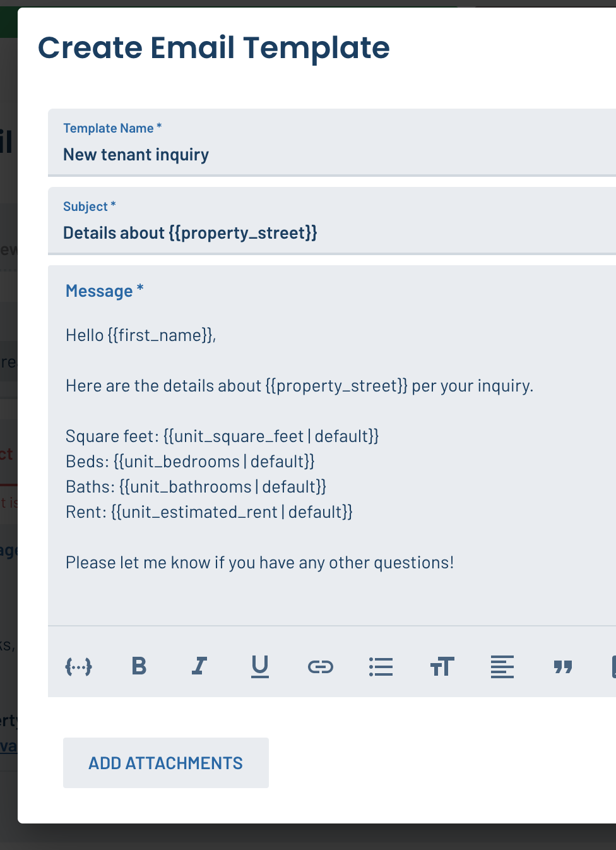Viewport: 616px width, 850px height.
Task: Open text alignment options
Action: point(502,666)
